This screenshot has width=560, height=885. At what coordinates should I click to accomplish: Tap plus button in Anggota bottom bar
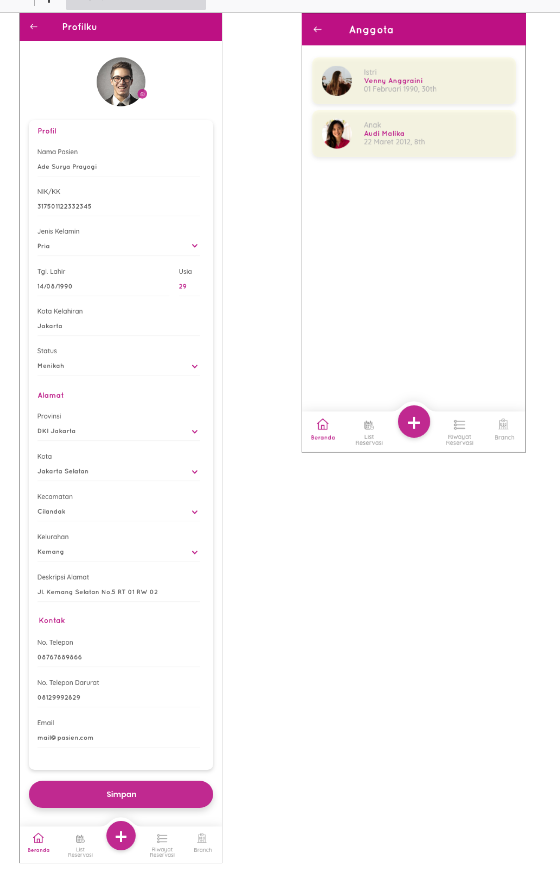[x=414, y=422]
